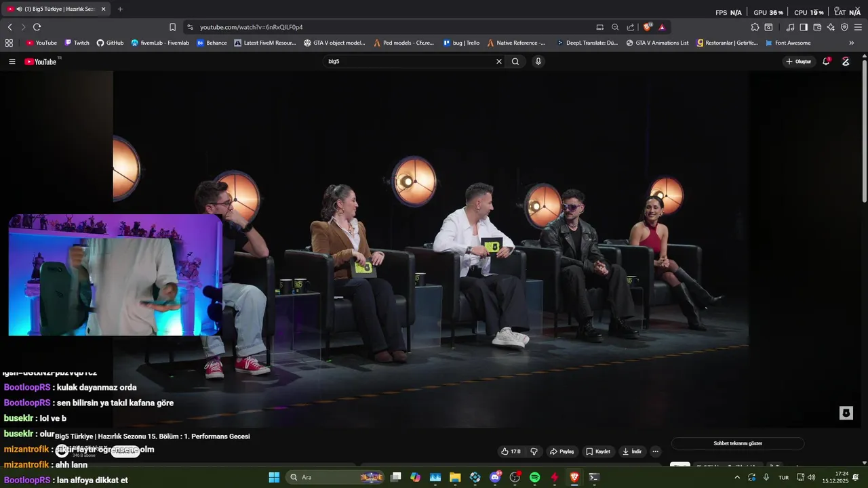Click the share page icon in address bar
This screenshot has height=488, width=868.
[x=631, y=27]
